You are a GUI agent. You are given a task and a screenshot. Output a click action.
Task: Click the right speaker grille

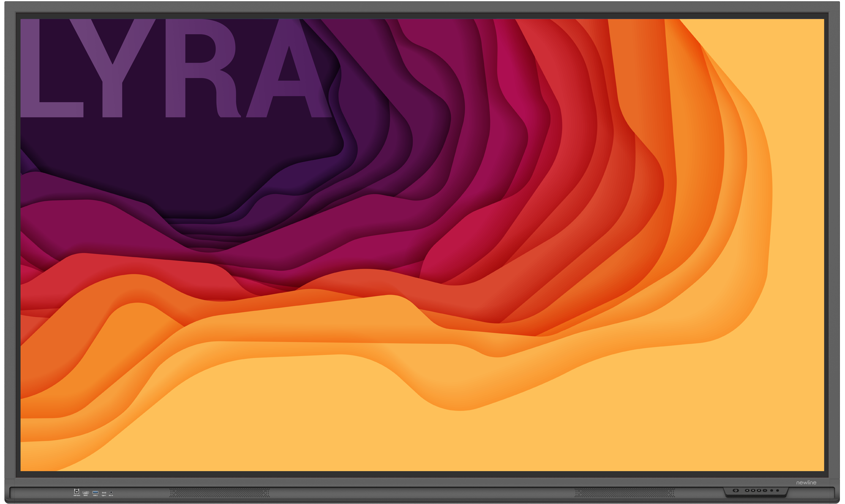(624, 493)
